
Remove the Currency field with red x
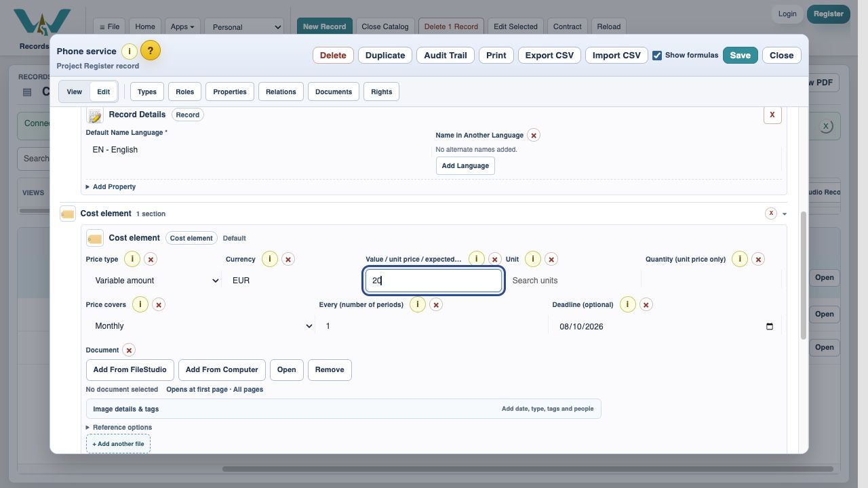(288, 260)
